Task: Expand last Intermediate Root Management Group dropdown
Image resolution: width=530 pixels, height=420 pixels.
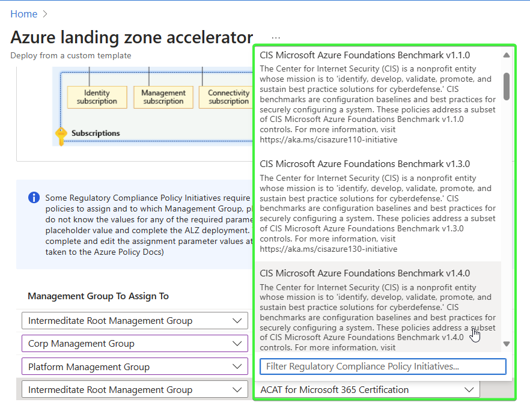Action: [x=135, y=389]
